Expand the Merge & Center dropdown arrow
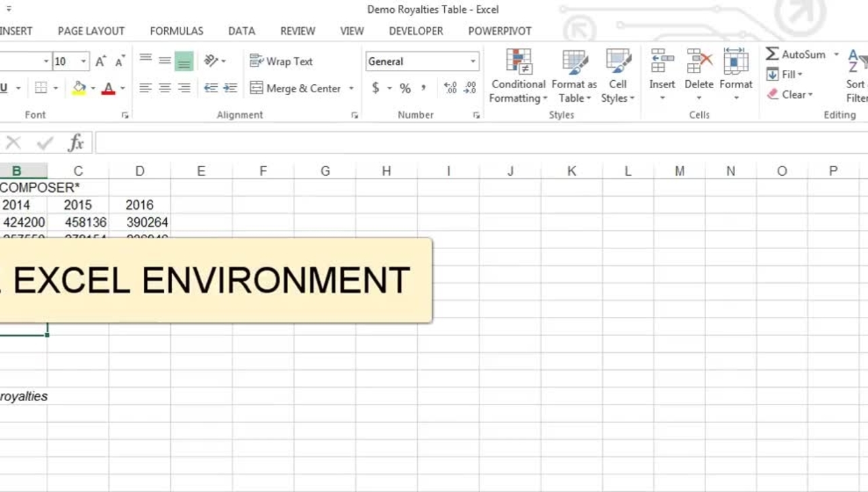Screen dimensions: 868x492 pos(351,88)
